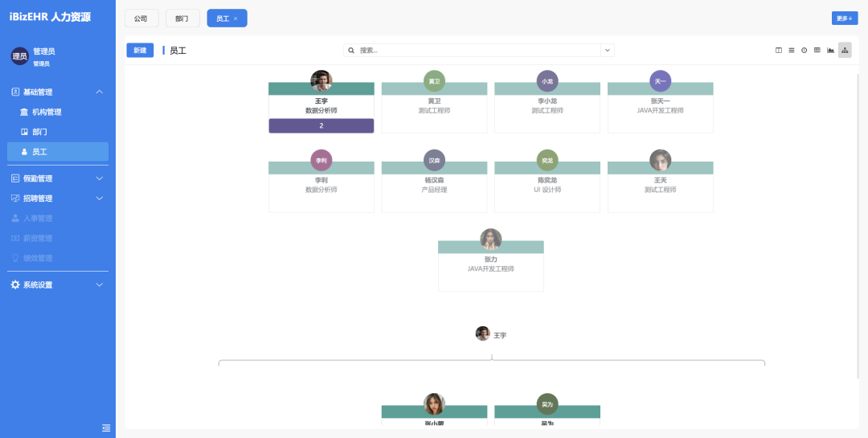Click into the 搜索 search field

click(x=474, y=51)
